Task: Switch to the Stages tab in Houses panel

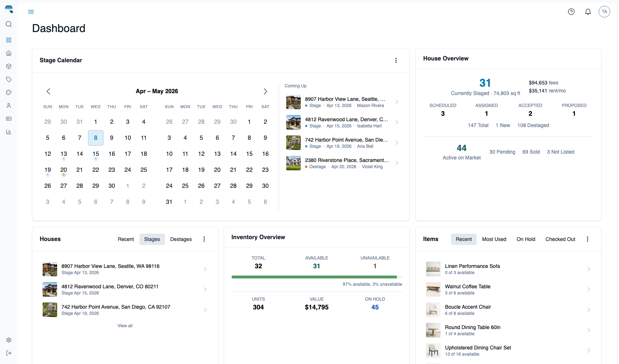Action: click(152, 239)
